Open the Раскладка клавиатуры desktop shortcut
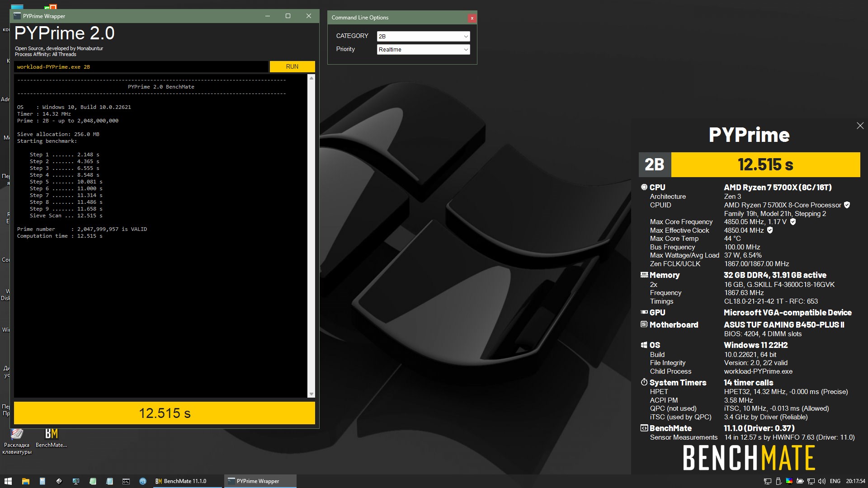This screenshot has width=868, height=488. 17,441
